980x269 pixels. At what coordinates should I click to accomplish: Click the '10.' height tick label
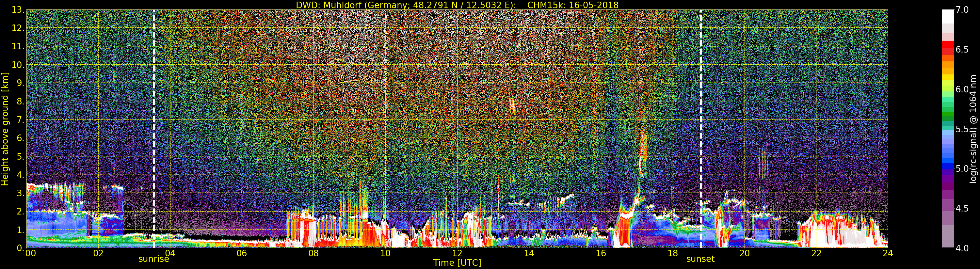tap(18, 65)
